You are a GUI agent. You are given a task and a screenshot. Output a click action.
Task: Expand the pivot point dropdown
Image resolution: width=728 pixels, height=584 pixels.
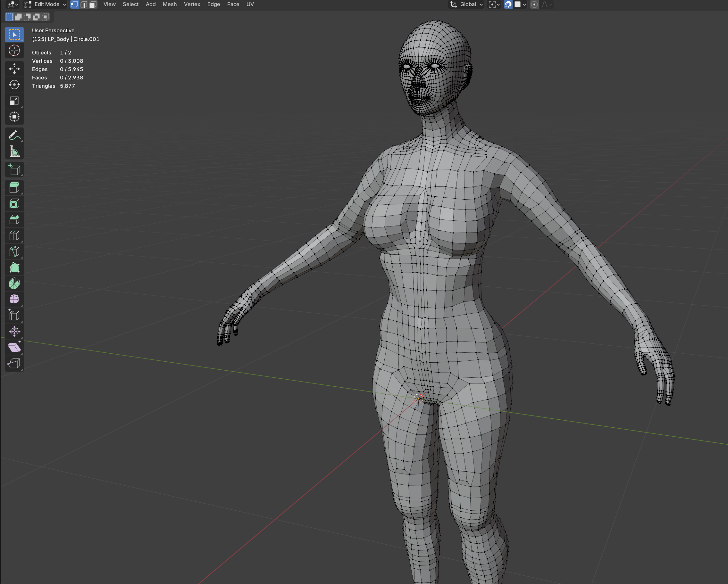pos(494,4)
